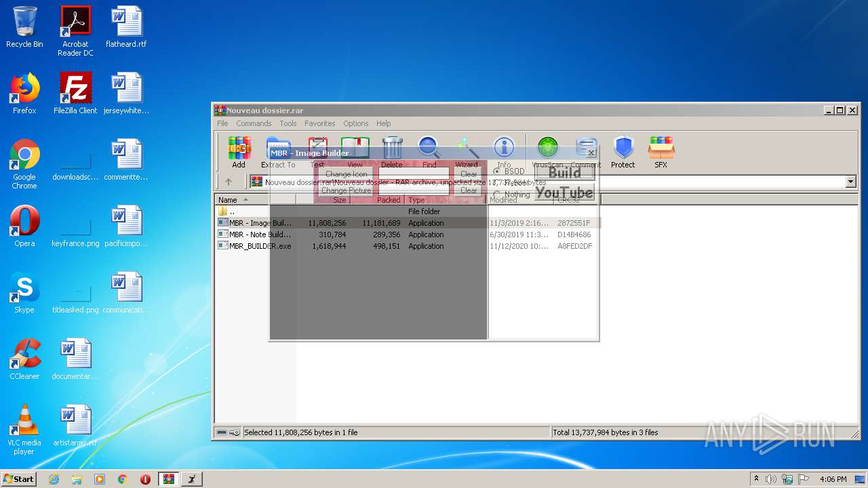This screenshot has height=488, width=868.
Task: Click the Add archive toolbar icon
Action: (239, 152)
